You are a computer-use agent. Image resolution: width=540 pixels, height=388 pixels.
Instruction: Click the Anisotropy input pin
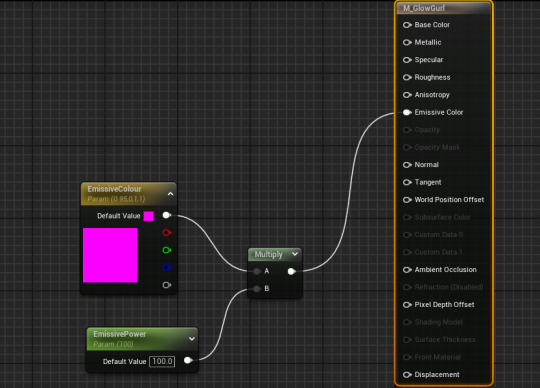[x=407, y=95]
